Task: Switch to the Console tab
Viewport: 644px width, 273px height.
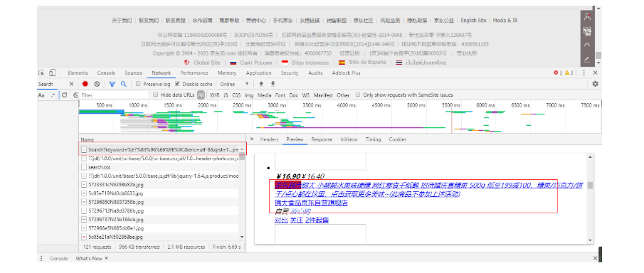Action: coord(106,73)
